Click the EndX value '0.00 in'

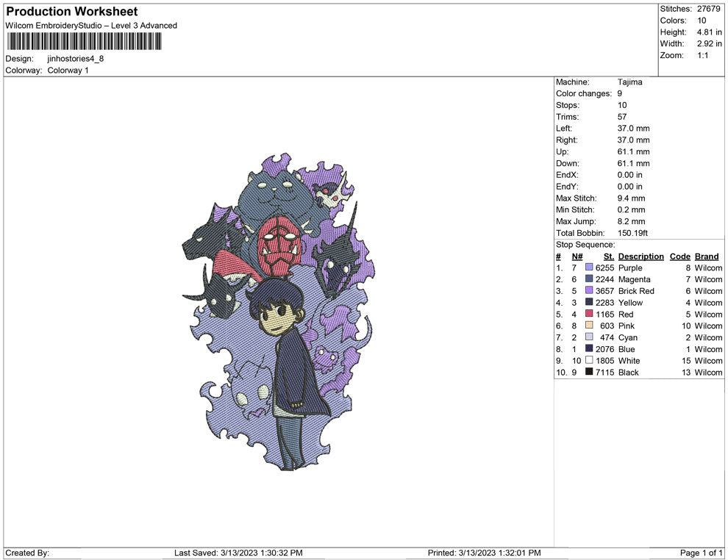point(629,175)
